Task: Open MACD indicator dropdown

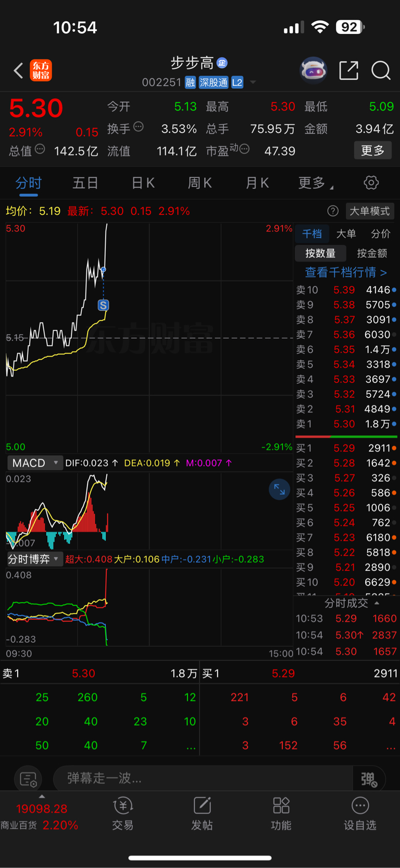Action: (x=35, y=463)
